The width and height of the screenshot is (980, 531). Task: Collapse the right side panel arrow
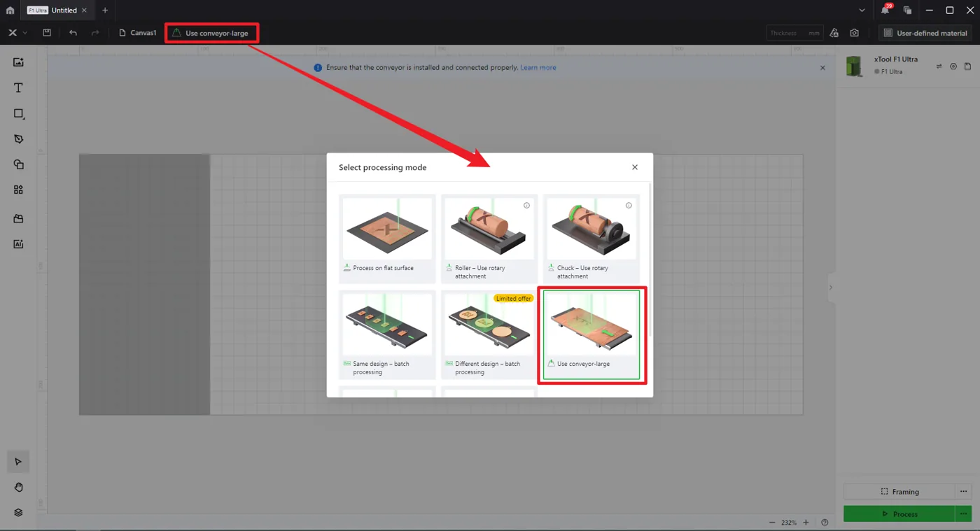pos(831,288)
